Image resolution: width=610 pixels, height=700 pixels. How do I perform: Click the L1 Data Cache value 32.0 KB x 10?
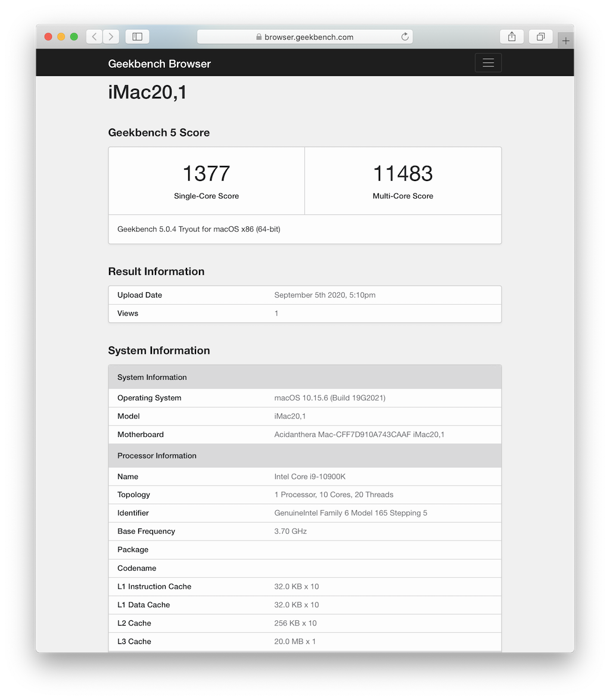click(297, 605)
